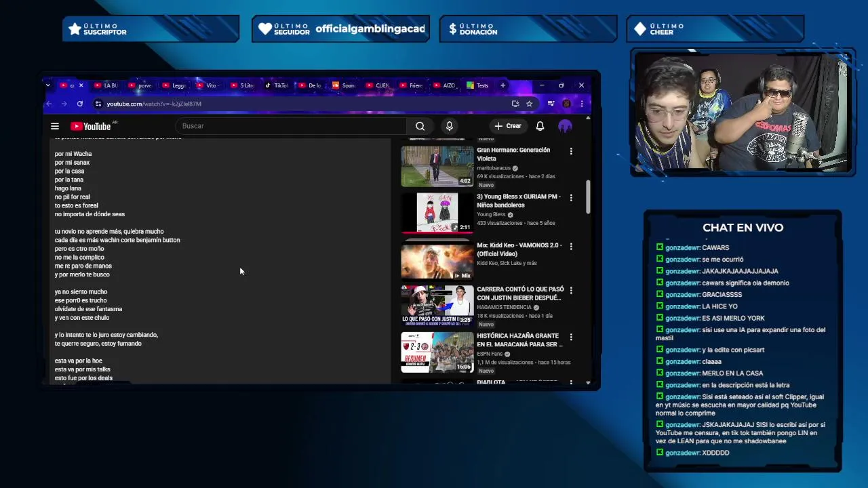The image size is (868, 488).
Task: Open Young Bless Niños bandoleros thumbnail
Action: point(437,213)
